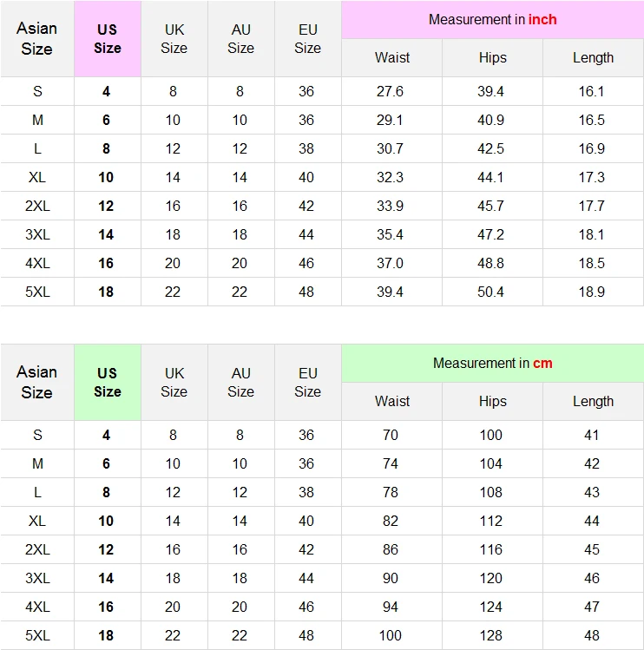Click the UK Size header in top table
The image size is (644, 650).
tap(174, 38)
